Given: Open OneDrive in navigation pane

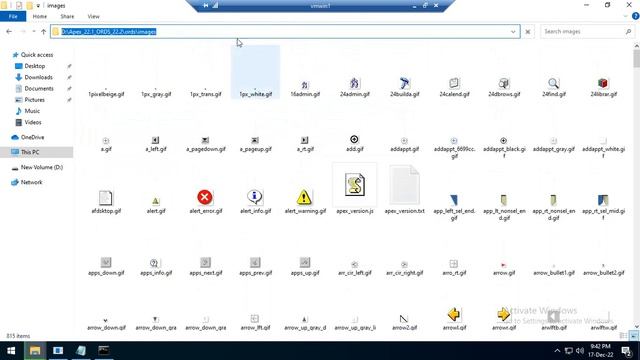Looking at the screenshot, I should pos(32,137).
